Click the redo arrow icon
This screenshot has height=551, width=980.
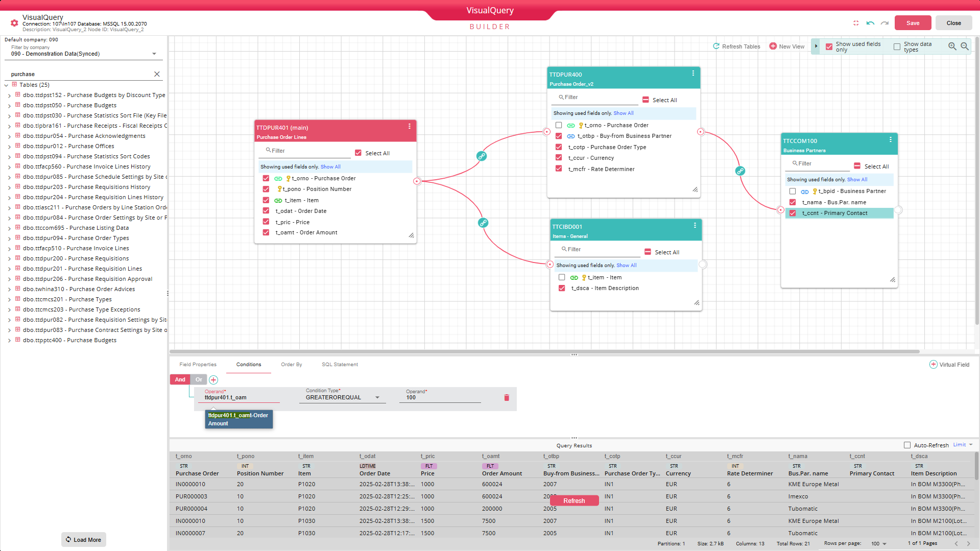[x=885, y=23]
